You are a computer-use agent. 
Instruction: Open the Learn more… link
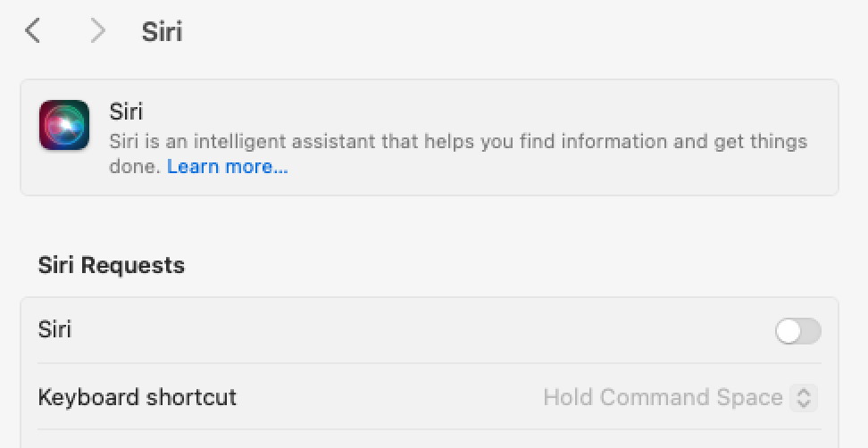pos(228,167)
